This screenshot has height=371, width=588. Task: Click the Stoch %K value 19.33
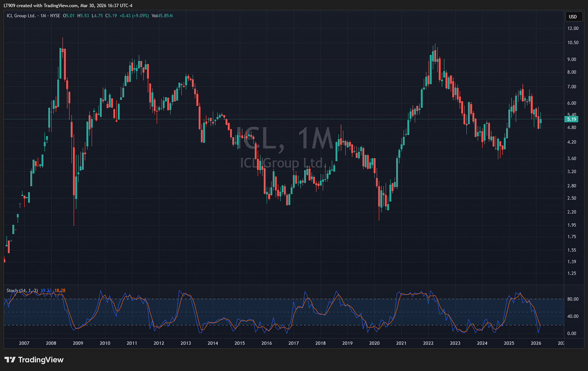[46, 290]
